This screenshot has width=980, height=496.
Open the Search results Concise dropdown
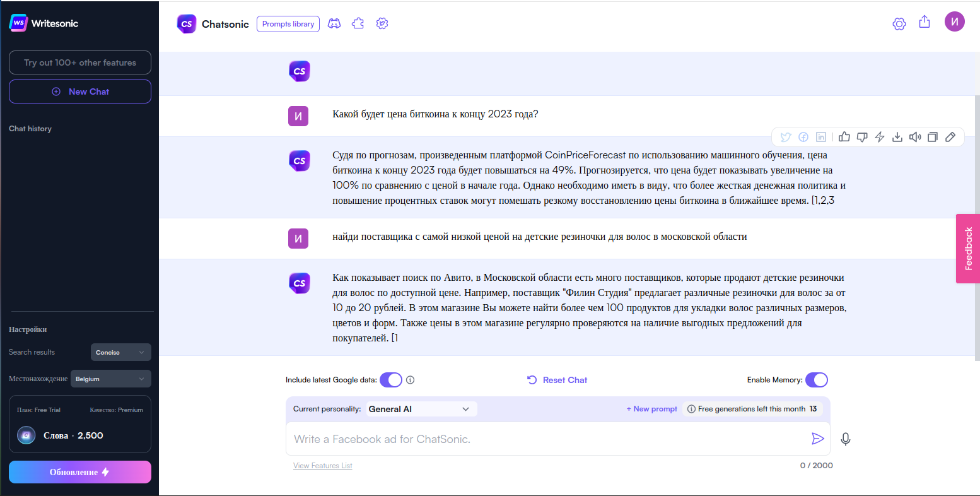coord(121,352)
